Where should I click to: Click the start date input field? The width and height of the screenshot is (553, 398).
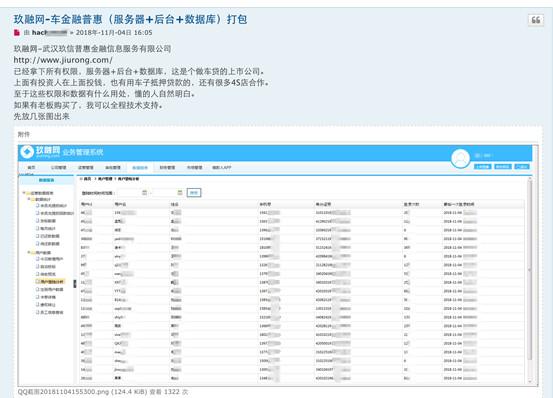coord(129,192)
